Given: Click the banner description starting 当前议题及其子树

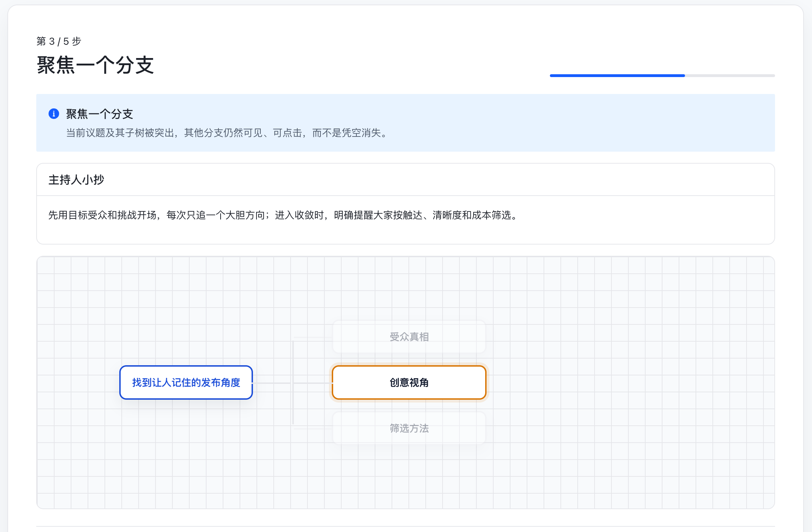Looking at the screenshot, I should point(228,133).
